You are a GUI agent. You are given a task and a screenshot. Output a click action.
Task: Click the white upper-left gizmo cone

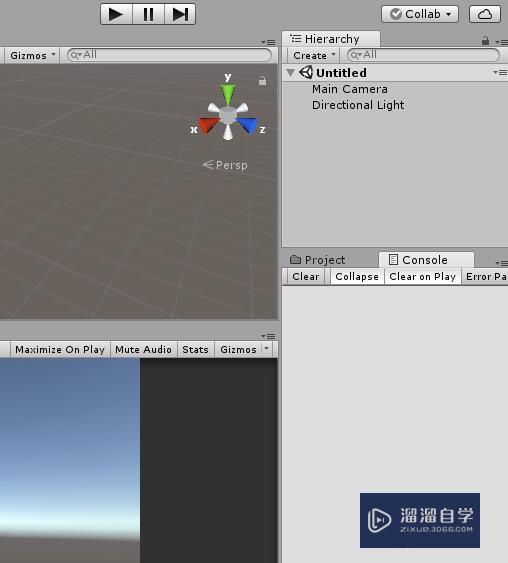[x=213, y=108]
